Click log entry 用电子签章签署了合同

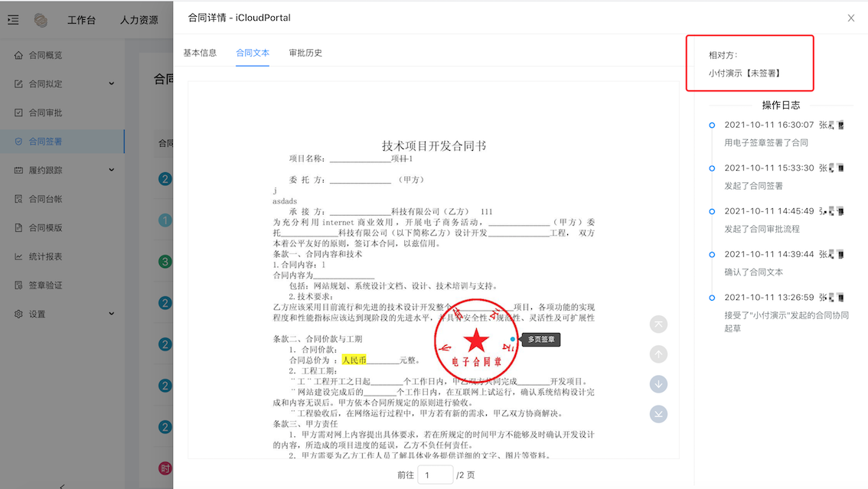click(x=766, y=142)
